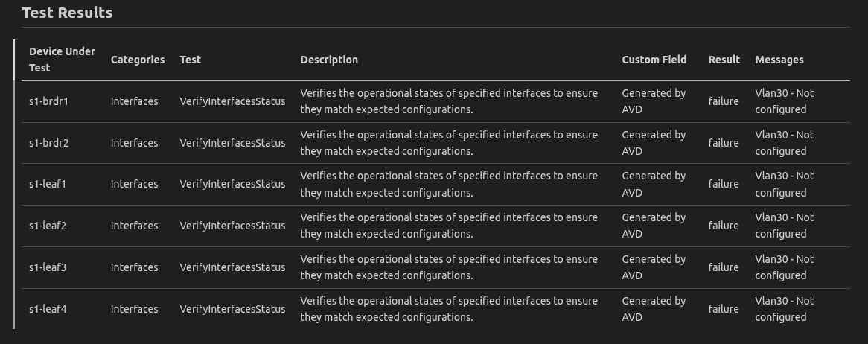868x344 pixels.
Task: Click the s1-brdr1 device cell
Action: [x=48, y=101]
